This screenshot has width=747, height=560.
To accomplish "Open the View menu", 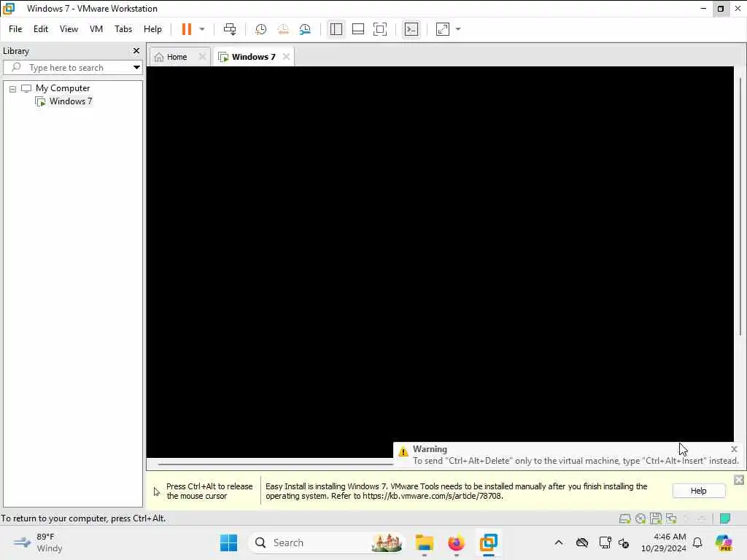I will pyautogui.click(x=69, y=29).
